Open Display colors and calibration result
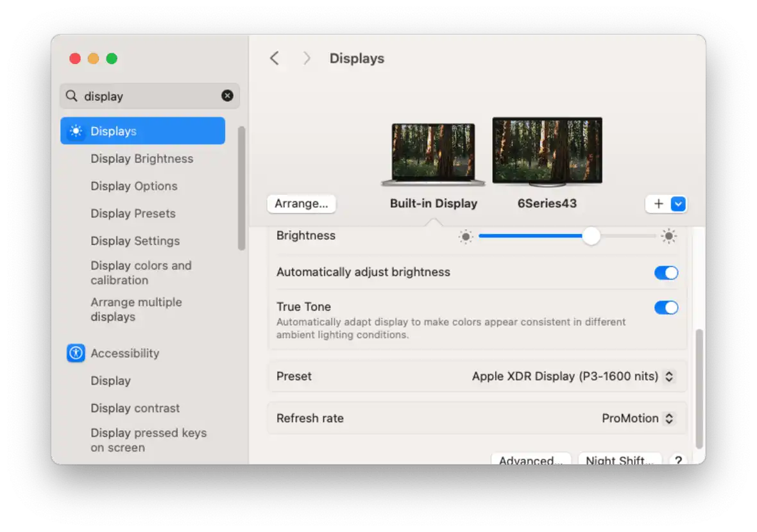 (141, 273)
